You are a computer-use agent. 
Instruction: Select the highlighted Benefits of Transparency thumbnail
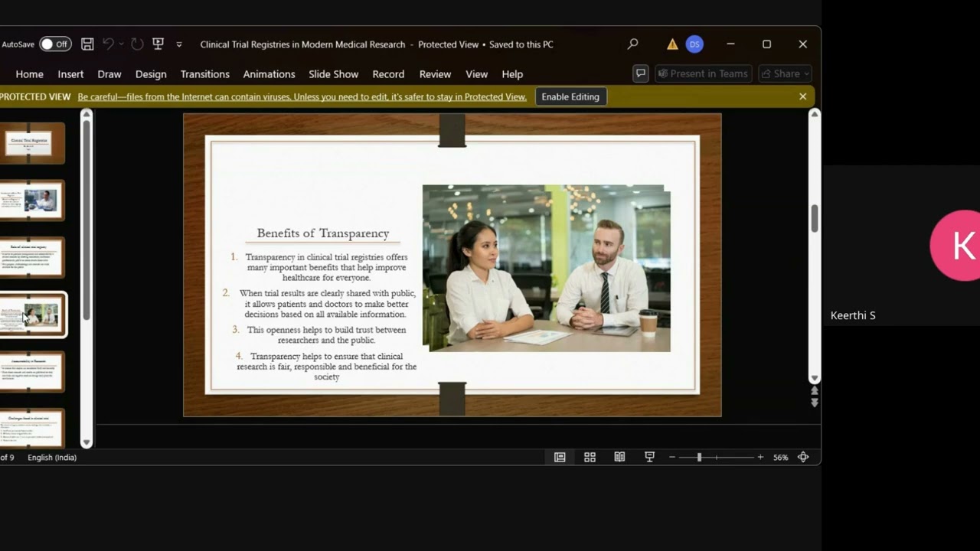click(32, 315)
